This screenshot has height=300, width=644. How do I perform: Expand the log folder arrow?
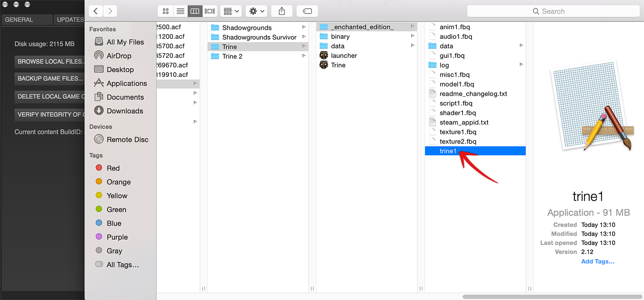click(x=521, y=65)
